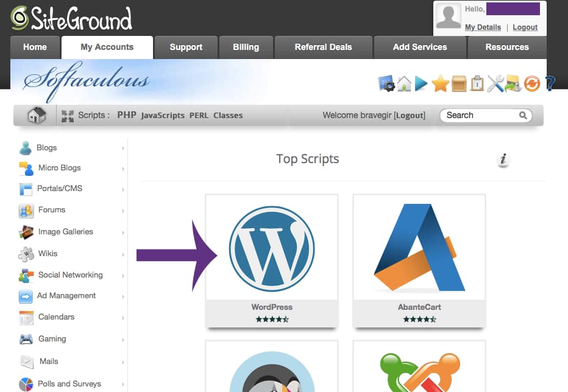The image size is (568, 392).
Task: Open the blue play demos icon
Action: coord(421,83)
